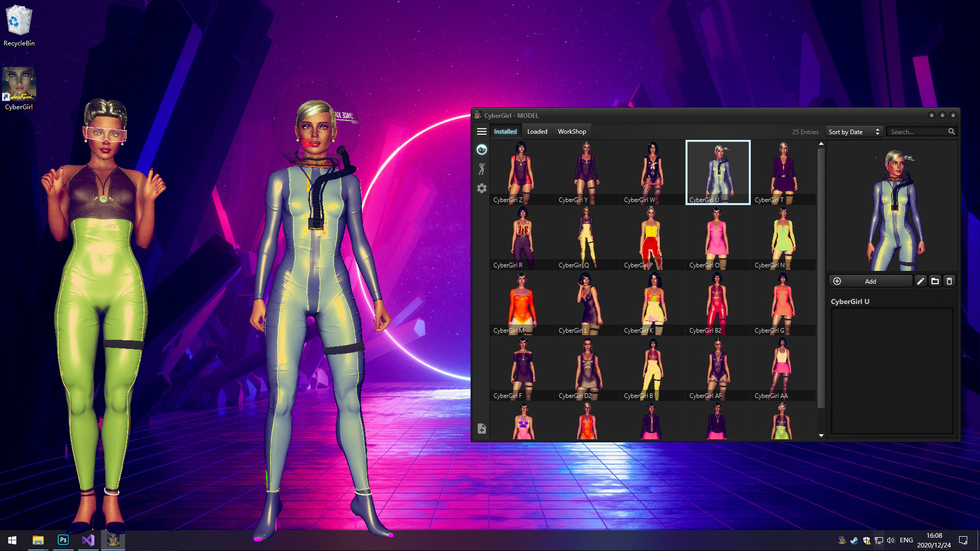This screenshot has width=980, height=551.
Task: Click the add-file icon at sidebar bottom
Action: 481,429
